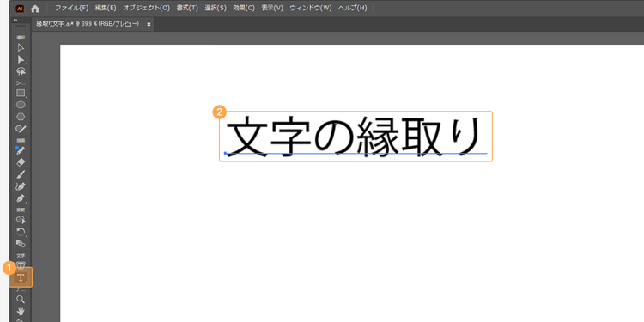The image size is (644, 322).
Task: Select the Selection tool arrow
Action: point(21,47)
